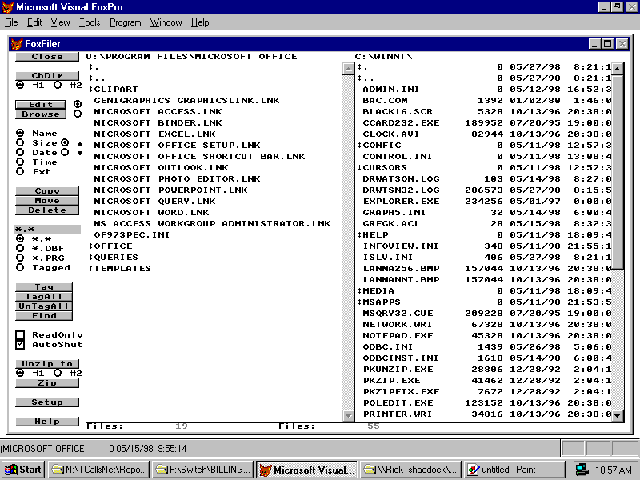Click the Visual FoxPro title bar icon
Screen dimensions: 640x480
pyautogui.click(x=8, y=7)
